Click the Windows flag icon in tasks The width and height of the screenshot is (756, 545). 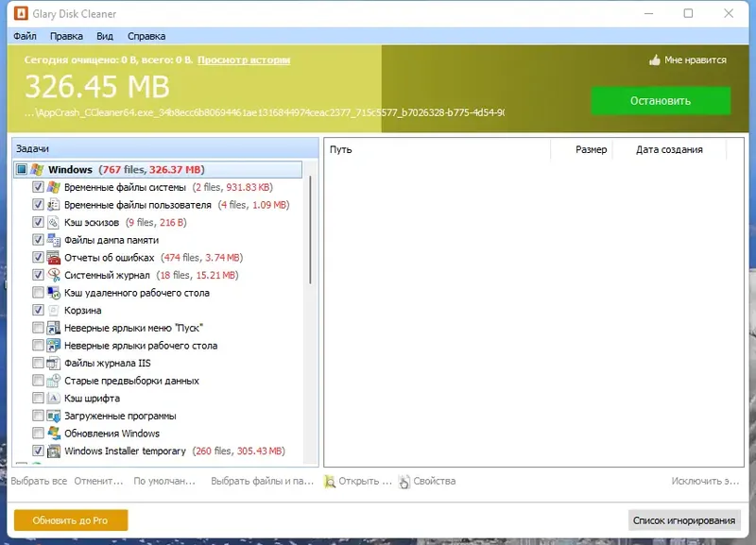point(37,170)
